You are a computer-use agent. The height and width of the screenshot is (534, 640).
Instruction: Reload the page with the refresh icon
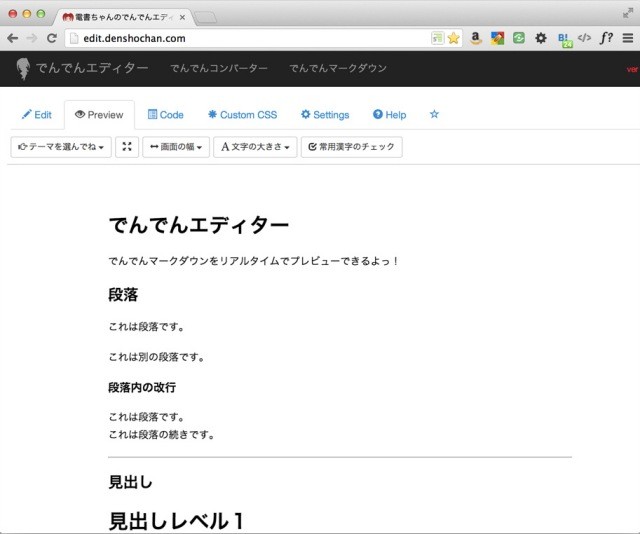point(52,38)
